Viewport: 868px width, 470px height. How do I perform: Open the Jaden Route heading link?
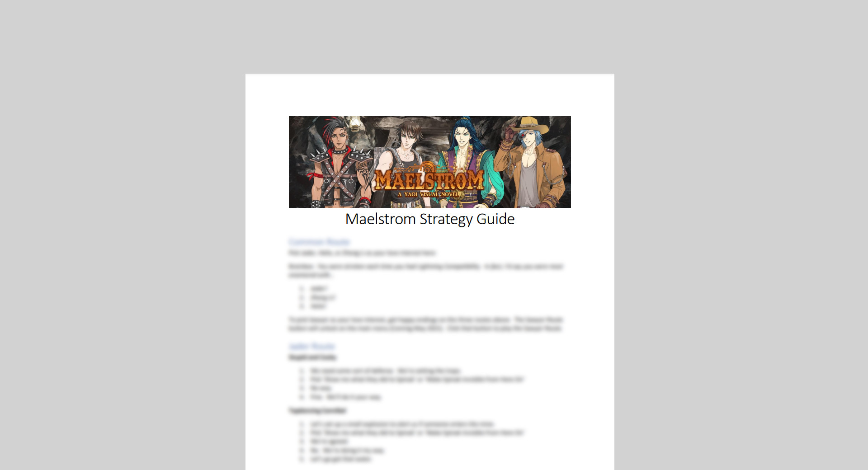[x=312, y=346]
